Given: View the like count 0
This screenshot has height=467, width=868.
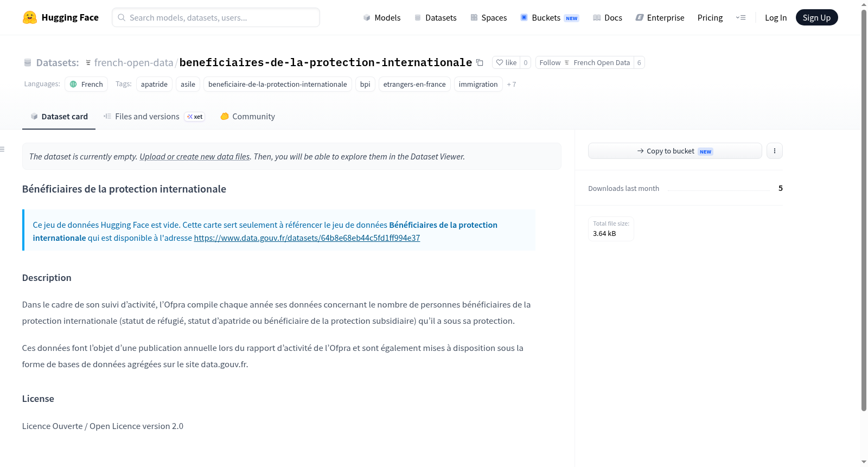Looking at the screenshot, I should (x=525, y=62).
